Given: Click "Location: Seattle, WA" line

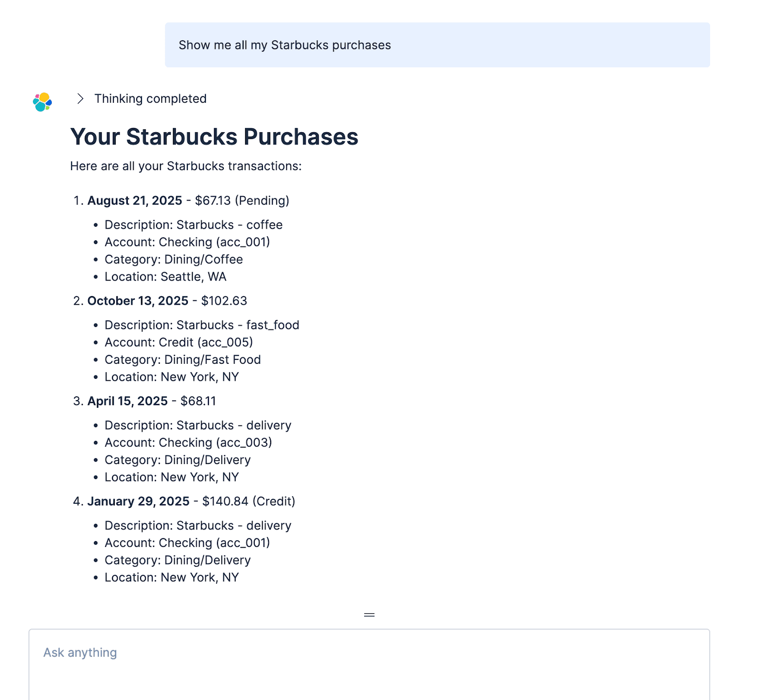Looking at the screenshot, I should click(x=165, y=277).
